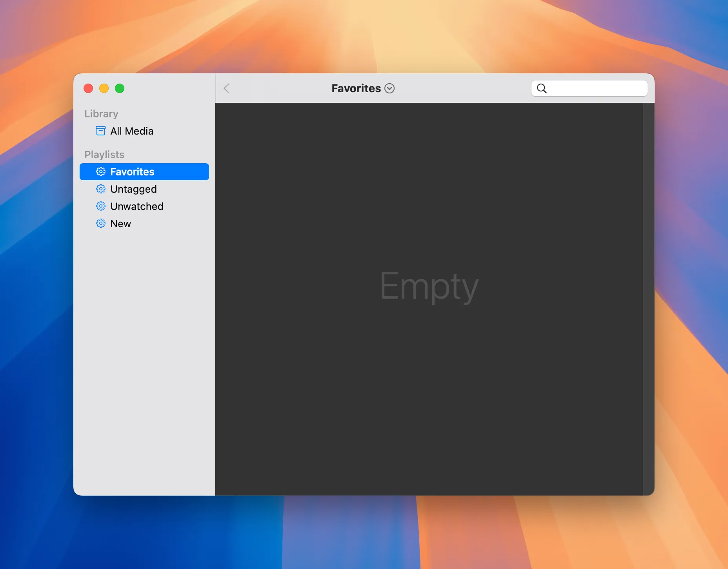Select the Favorites playlist label in sidebar
728x569 pixels.
pyautogui.click(x=132, y=172)
